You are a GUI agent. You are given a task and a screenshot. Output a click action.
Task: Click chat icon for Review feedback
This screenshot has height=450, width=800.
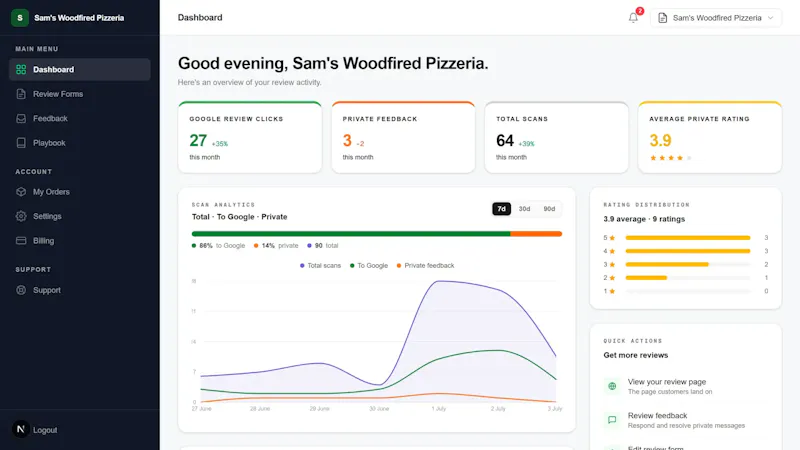[x=612, y=420]
